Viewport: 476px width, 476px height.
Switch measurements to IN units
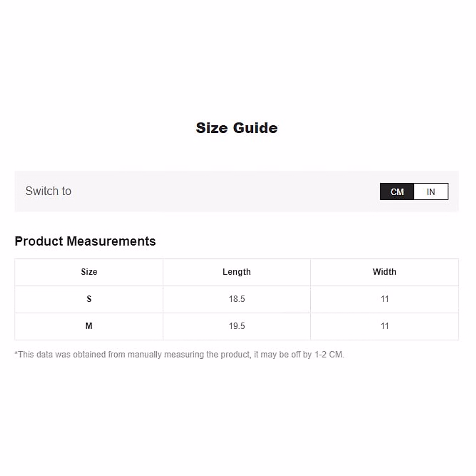tap(431, 192)
